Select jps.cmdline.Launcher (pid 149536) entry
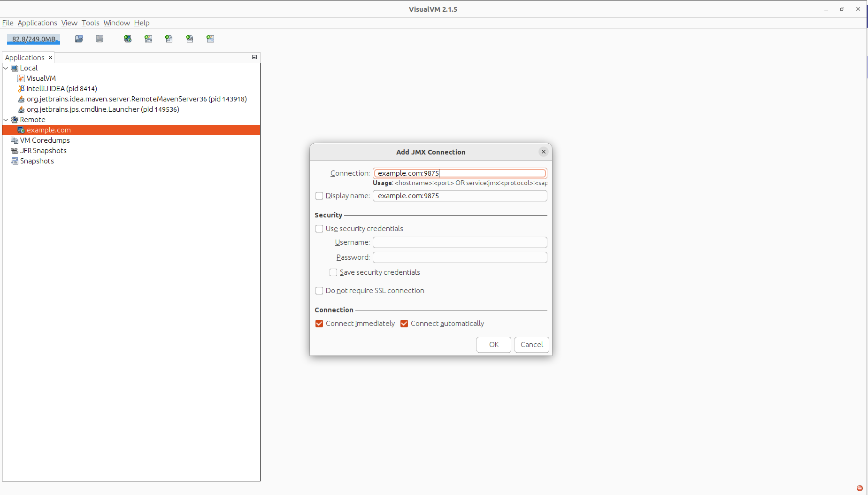 [103, 109]
